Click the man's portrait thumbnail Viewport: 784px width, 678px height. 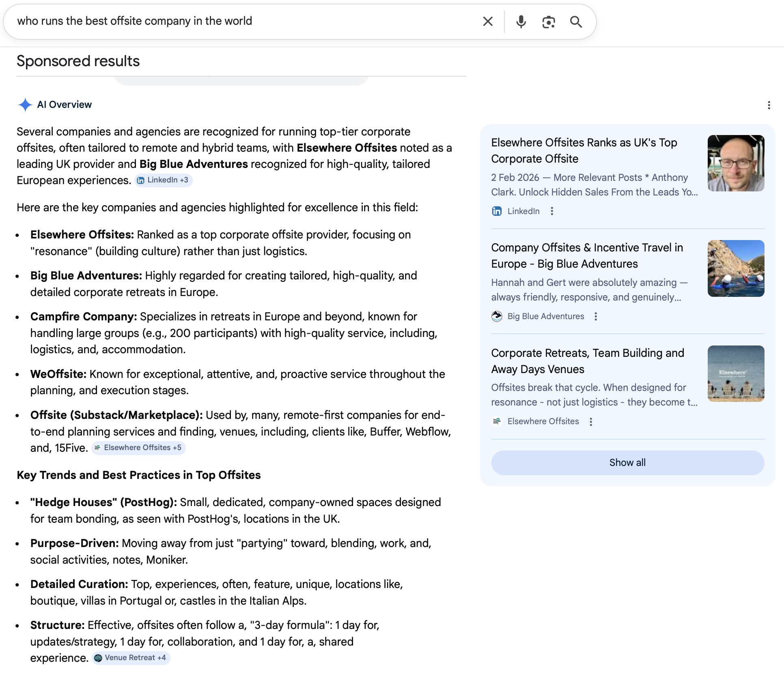click(x=736, y=163)
